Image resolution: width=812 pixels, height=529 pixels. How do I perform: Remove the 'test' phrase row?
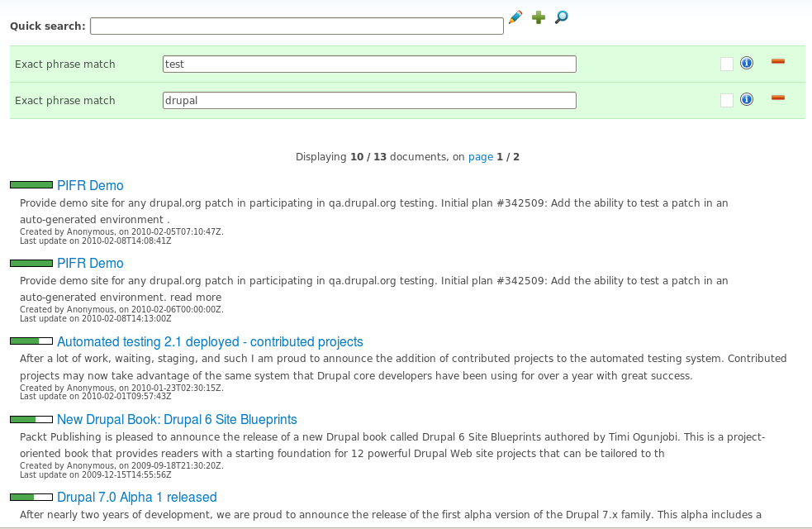point(777,61)
